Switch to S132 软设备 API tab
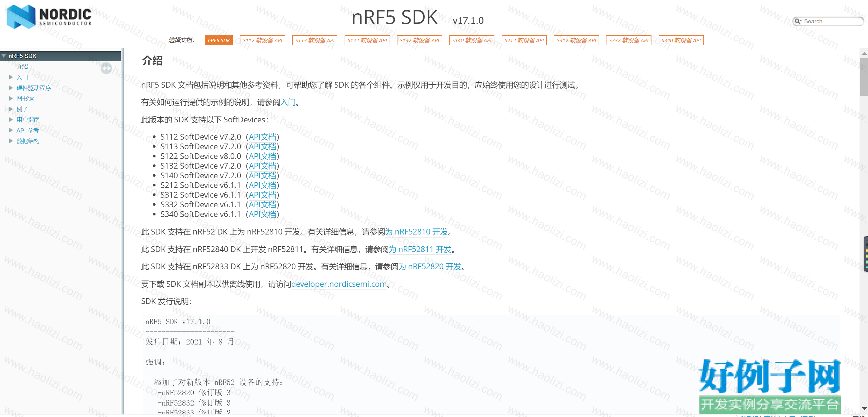 (420, 40)
